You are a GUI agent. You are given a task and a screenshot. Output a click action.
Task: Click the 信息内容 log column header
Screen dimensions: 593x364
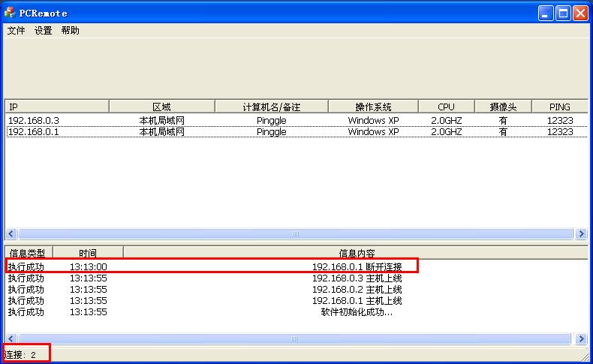pos(356,252)
